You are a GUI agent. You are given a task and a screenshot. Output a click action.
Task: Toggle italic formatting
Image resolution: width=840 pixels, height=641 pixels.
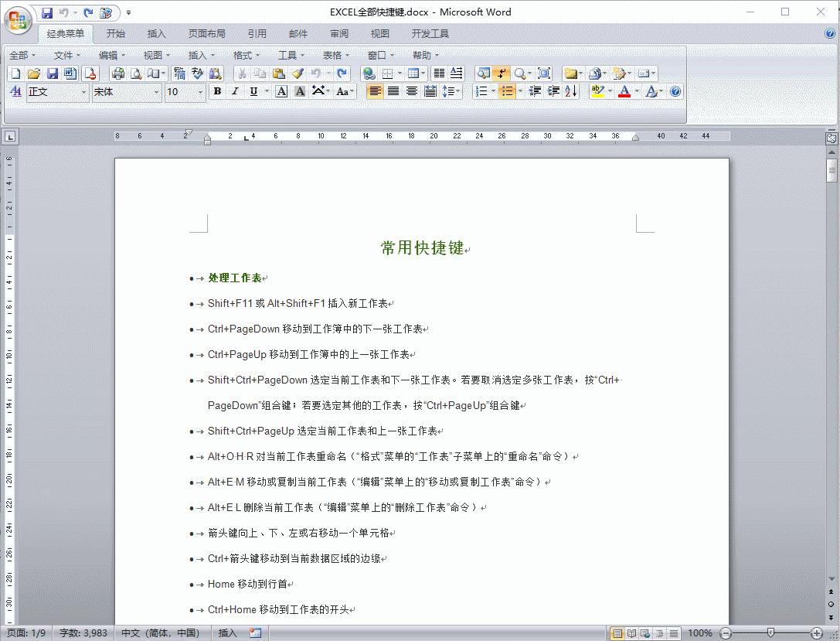coord(235,91)
